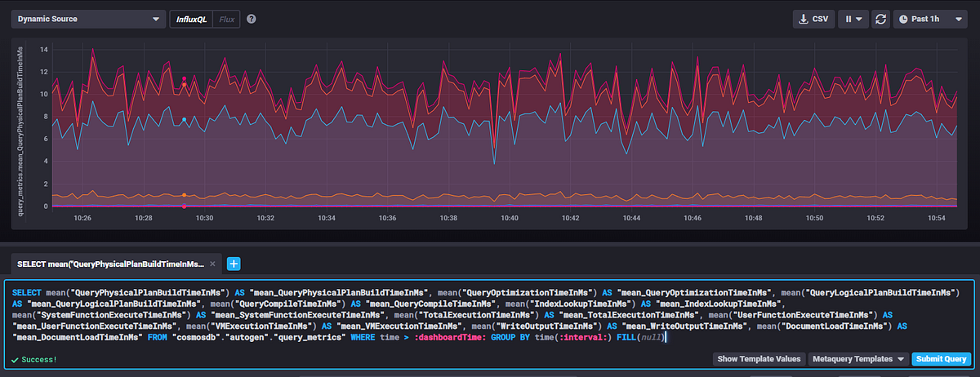The image size is (980, 377).
Task: Expand the Past 1h time range dropdown
Action: (931, 19)
